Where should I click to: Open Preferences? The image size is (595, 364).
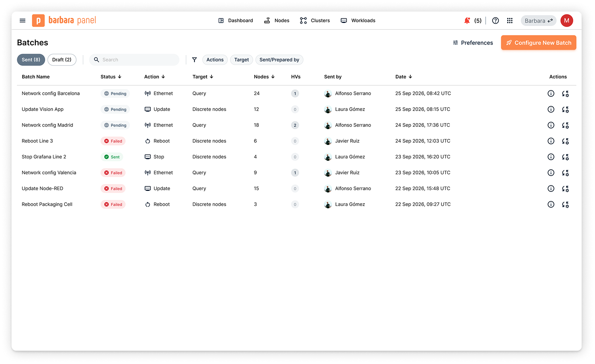pyautogui.click(x=473, y=43)
